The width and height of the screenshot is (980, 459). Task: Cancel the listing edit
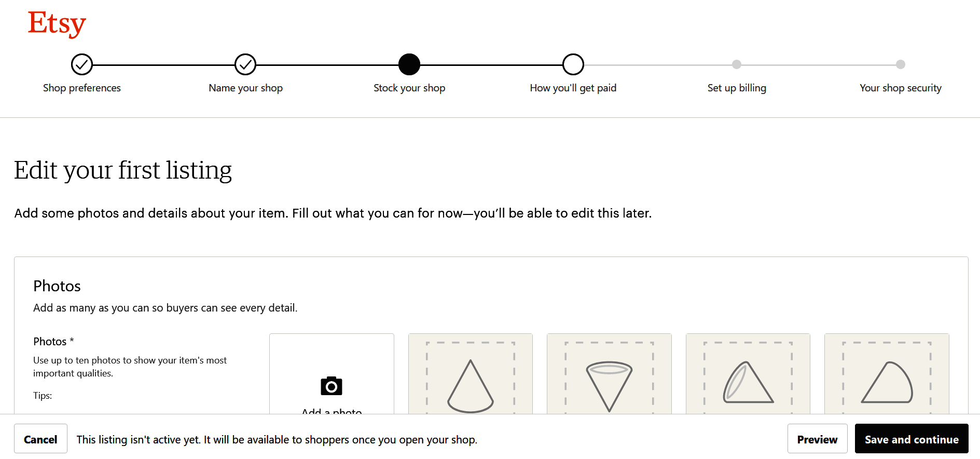pyautogui.click(x=40, y=439)
